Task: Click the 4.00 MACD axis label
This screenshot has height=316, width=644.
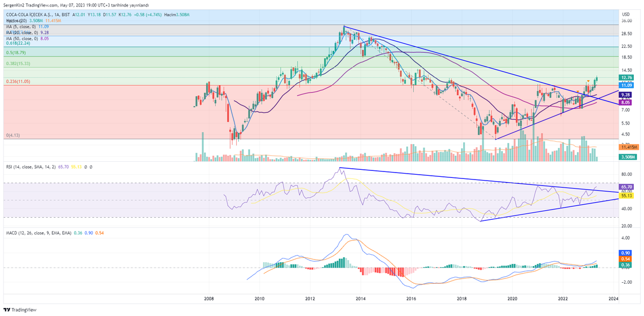Action: [x=625, y=238]
